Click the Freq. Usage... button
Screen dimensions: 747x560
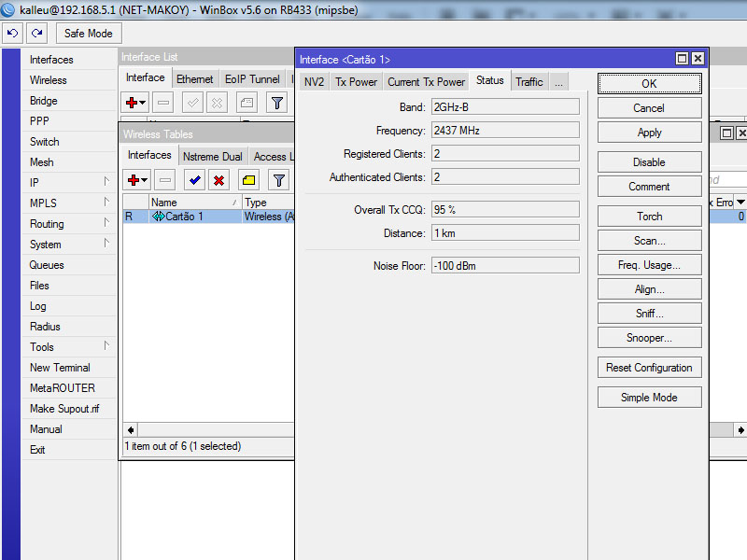click(x=649, y=265)
